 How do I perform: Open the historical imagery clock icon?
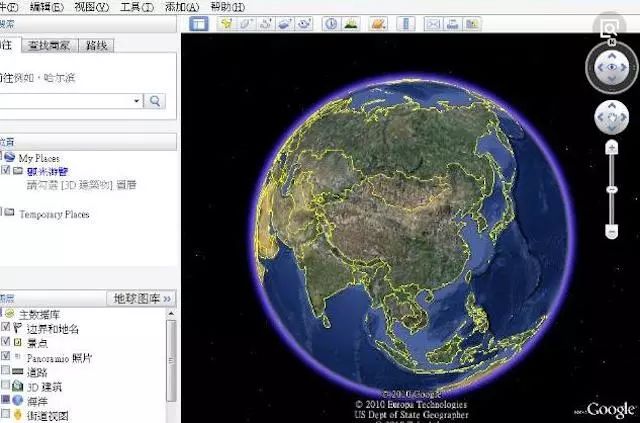[x=330, y=23]
